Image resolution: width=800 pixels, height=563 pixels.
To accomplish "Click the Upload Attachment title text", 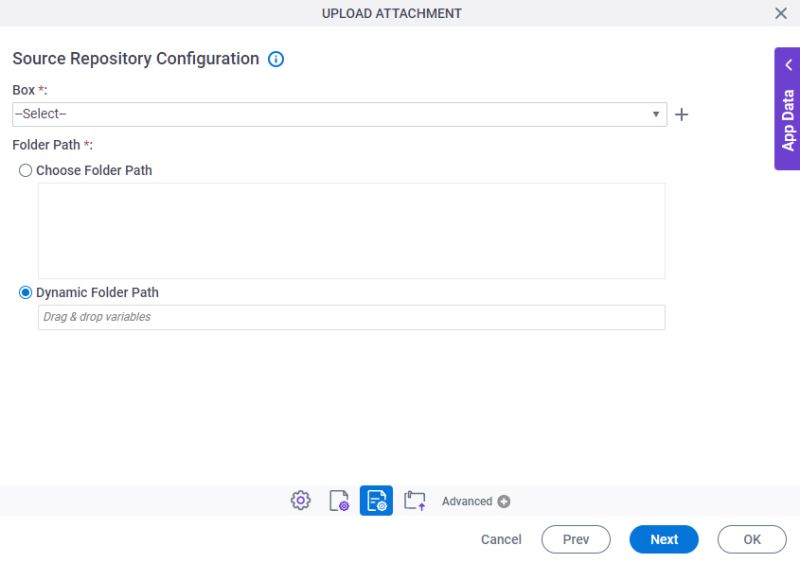I will pos(391,13).
